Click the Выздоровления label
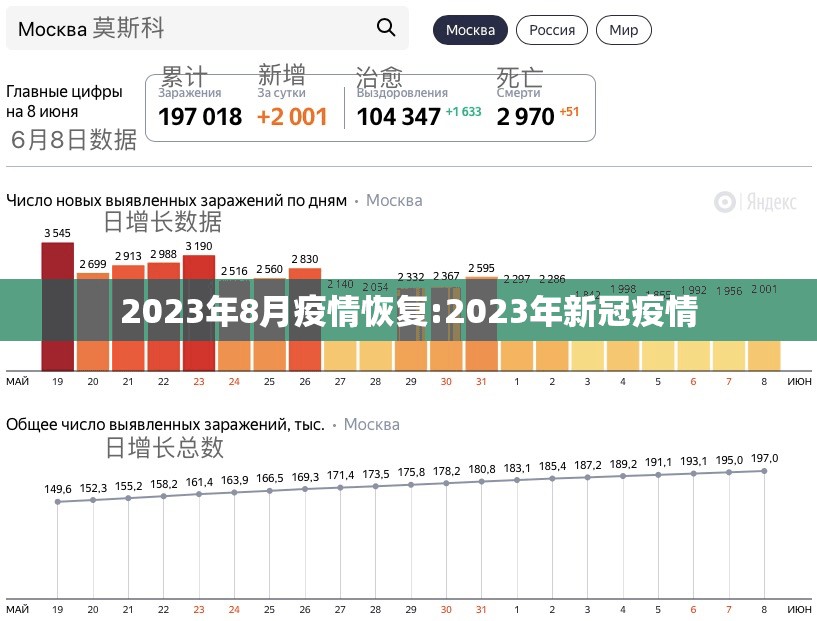The image size is (817, 621). tap(402, 93)
